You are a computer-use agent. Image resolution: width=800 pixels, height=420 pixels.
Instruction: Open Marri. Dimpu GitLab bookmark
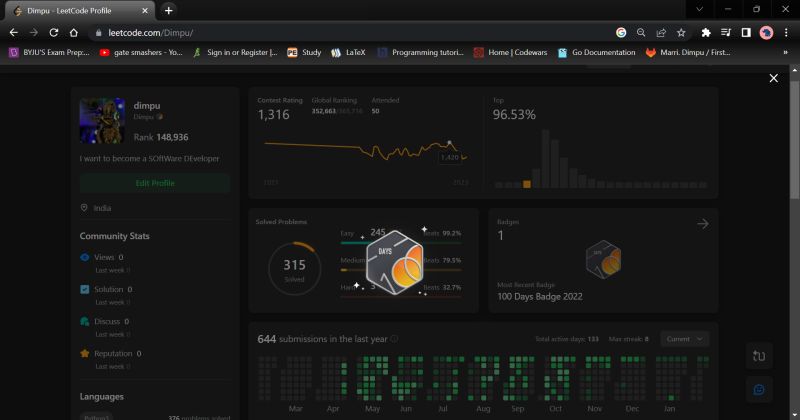click(688, 52)
